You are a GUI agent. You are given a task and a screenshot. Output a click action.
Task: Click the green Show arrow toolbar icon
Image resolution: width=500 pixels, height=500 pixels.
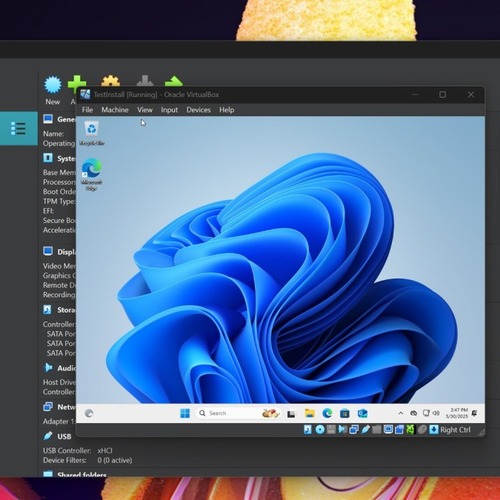[x=174, y=81]
